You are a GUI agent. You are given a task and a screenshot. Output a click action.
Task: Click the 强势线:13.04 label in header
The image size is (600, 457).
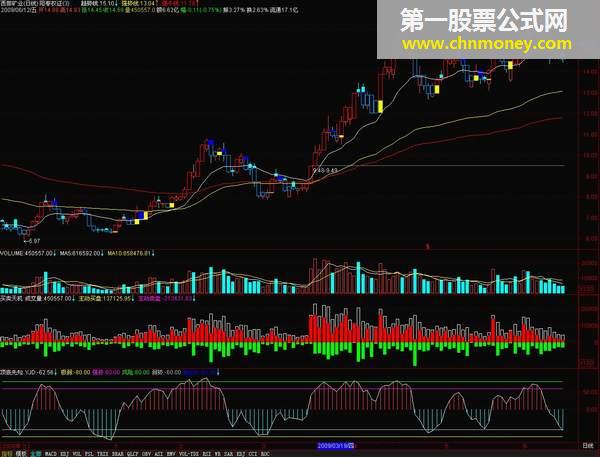click(138, 3)
